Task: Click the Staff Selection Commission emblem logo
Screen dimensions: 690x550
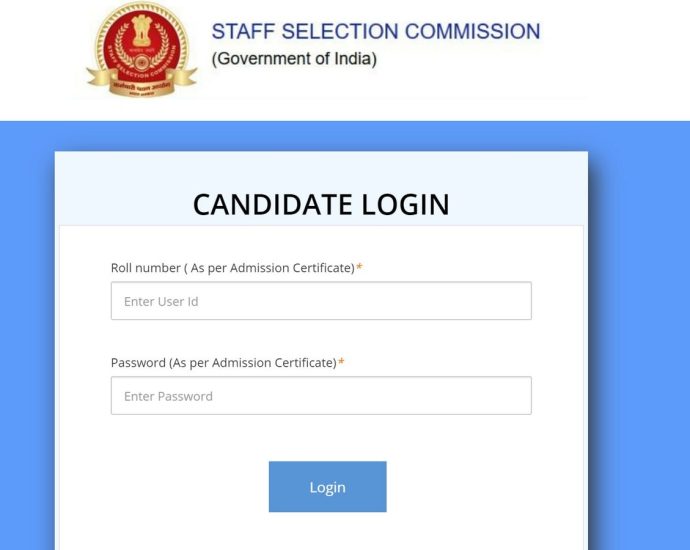Action: (x=138, y=47)
